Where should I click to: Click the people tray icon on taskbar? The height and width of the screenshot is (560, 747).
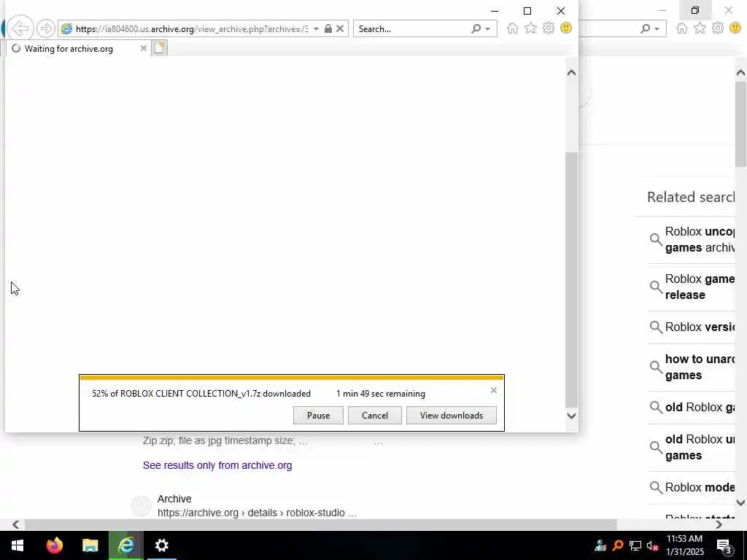600,545
